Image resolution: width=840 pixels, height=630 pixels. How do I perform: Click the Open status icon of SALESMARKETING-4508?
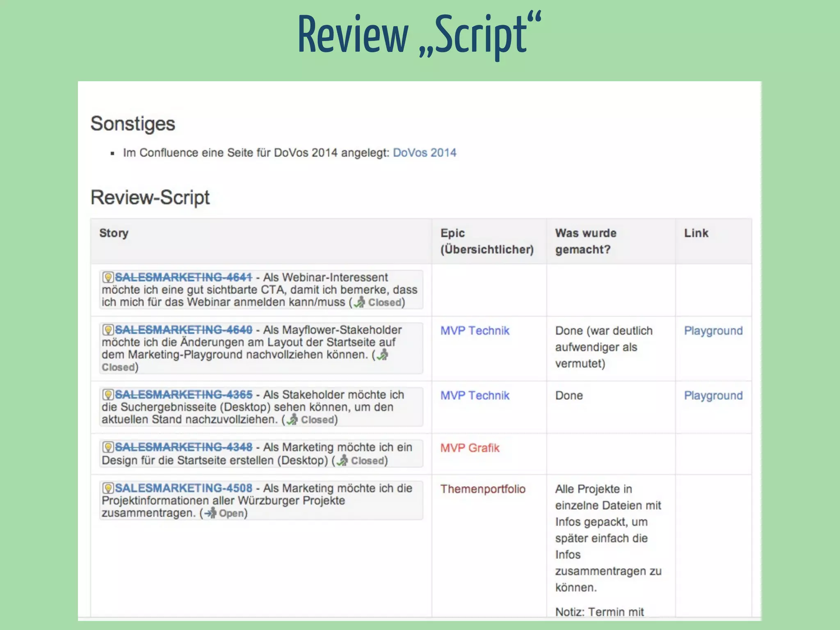pos(210,513)
